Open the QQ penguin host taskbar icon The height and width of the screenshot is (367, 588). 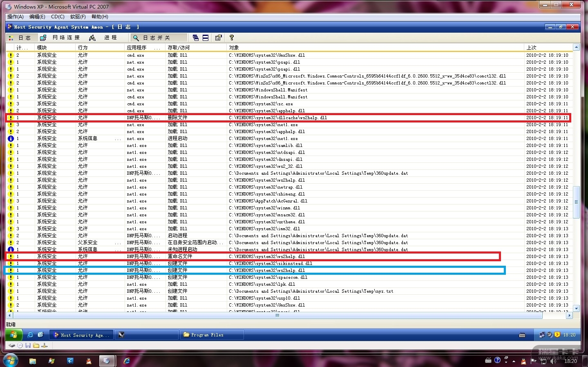(x=89, y=361)
